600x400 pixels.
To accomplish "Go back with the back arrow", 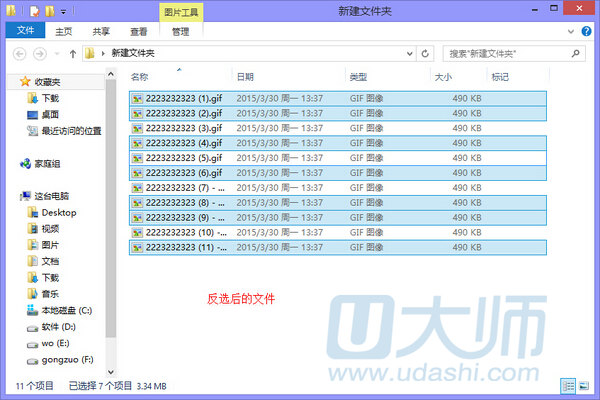I will click(20, 54).
